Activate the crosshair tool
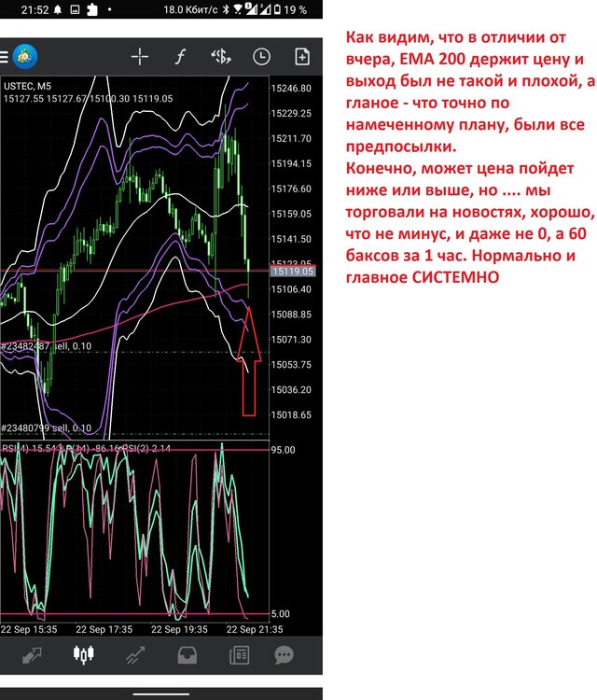 [x=140, y=57]
